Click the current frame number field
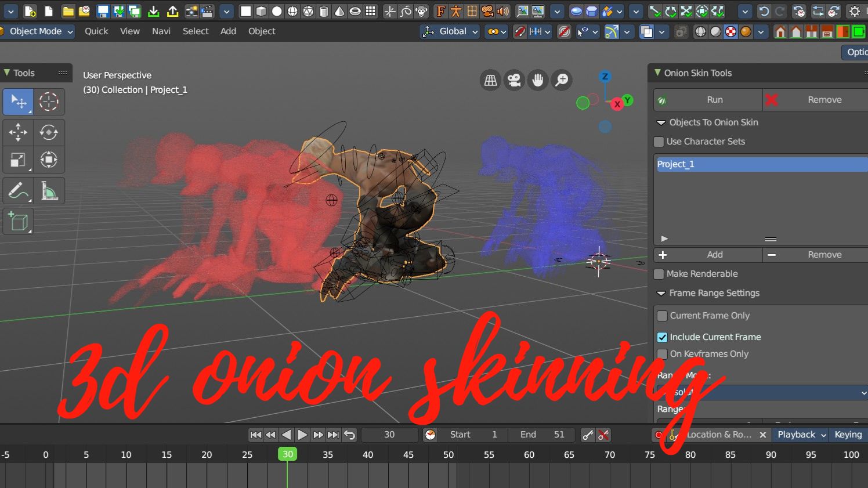The image size is (868, 488). [389, 435]
